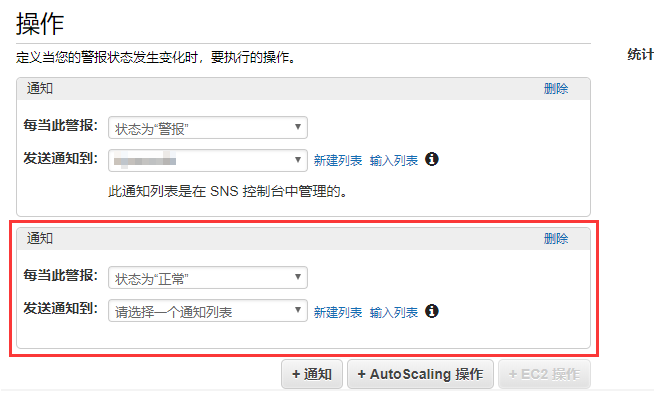Click 输入列表 in the first notification

(x=394, y=161)
